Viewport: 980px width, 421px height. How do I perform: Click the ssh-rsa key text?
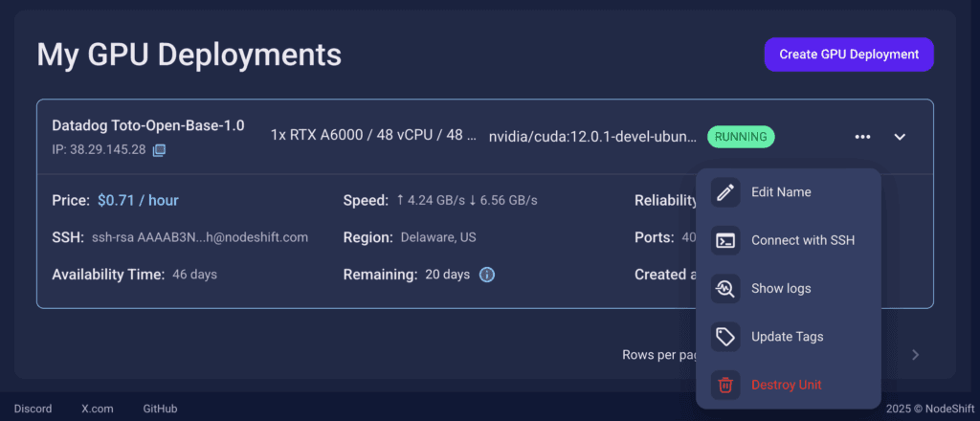(x=200, y=237)
